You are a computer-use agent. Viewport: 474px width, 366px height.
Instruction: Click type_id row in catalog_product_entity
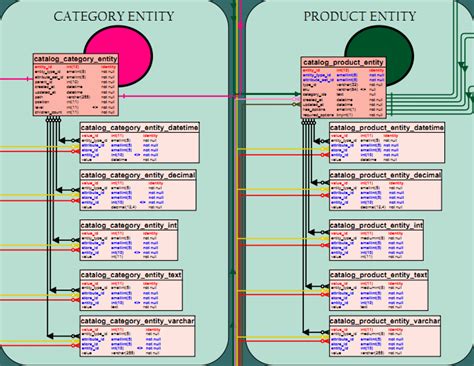(x=344, y=85)
